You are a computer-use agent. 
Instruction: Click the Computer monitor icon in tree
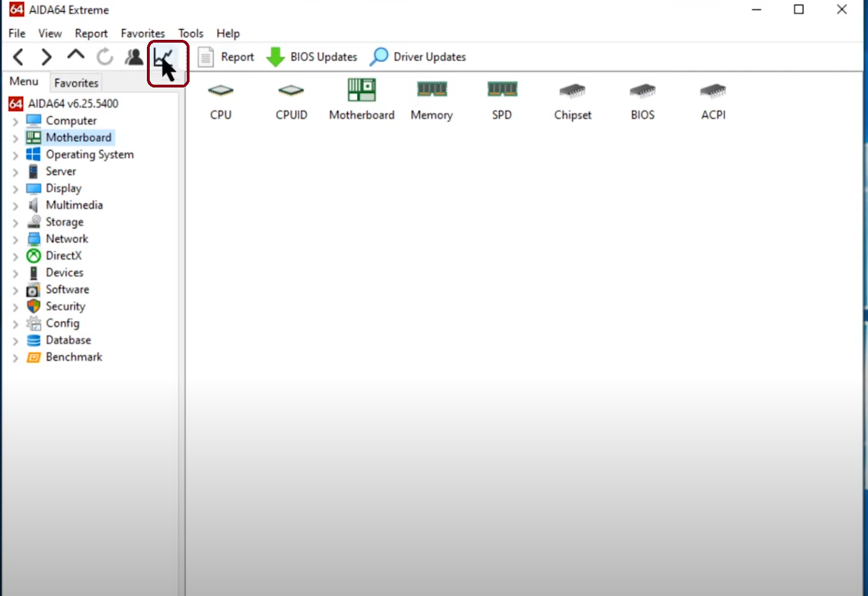[34, 121]
